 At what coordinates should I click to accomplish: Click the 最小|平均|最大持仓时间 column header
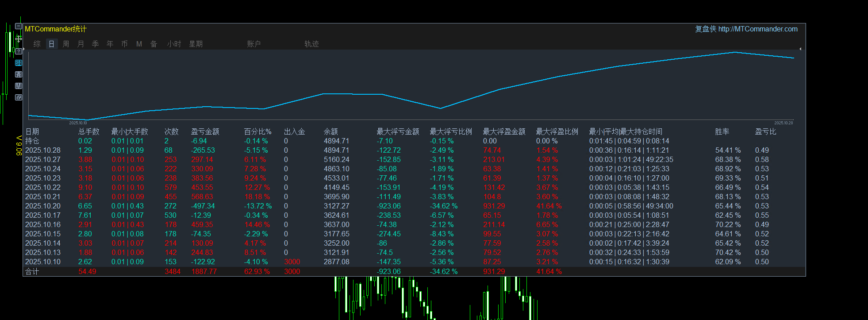click(x=626, y=131)
